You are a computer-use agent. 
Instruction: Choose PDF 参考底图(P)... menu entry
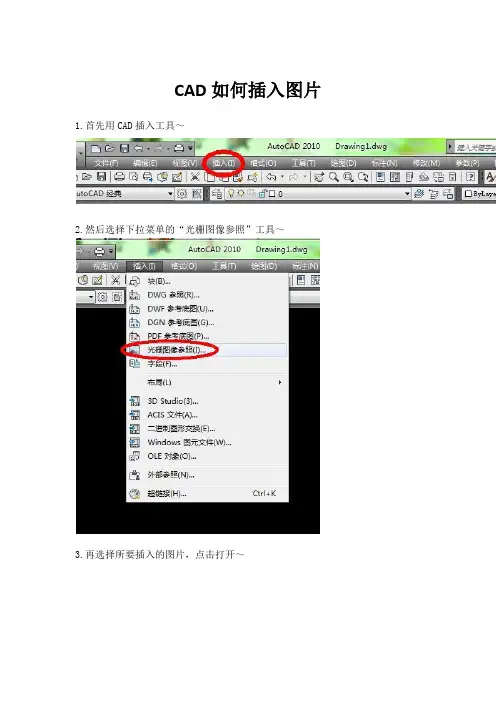tap(207, 336)
